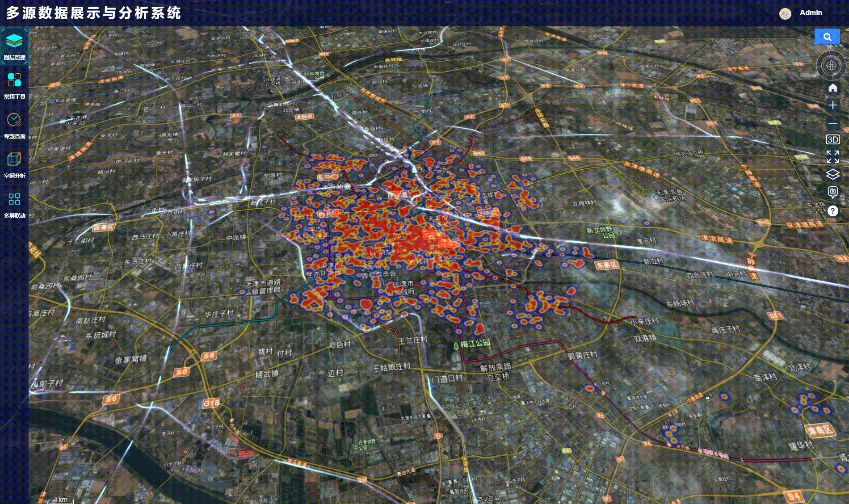Viewport: 849px width, 504px height.
Task: Click the compass navigation control center
Action: pyautogui.click(x=831, y=66)
